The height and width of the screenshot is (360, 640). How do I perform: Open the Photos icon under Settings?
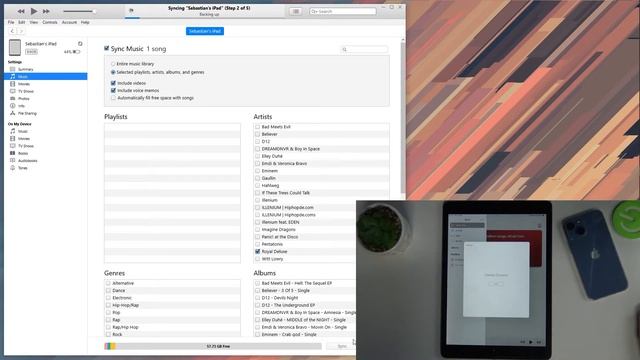click(x=13, y=99)
